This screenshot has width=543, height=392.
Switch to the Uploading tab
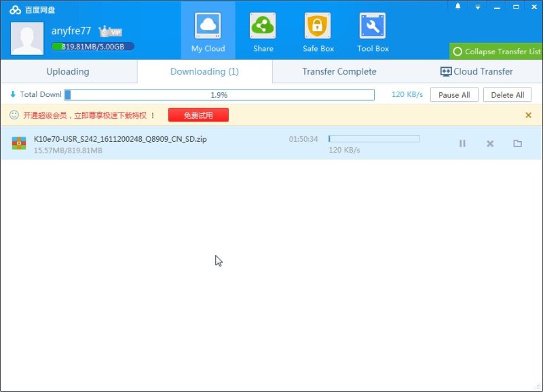[68, 72]
